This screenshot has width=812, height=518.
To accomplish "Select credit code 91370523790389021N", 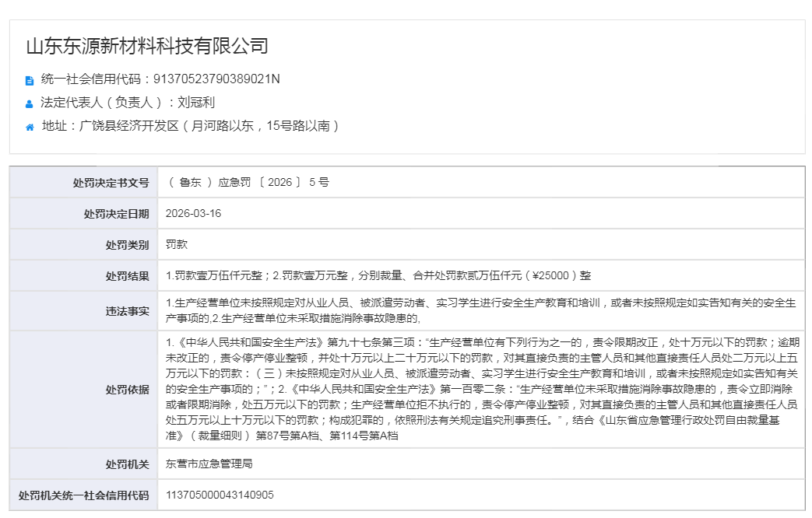I will click(216, 79).
